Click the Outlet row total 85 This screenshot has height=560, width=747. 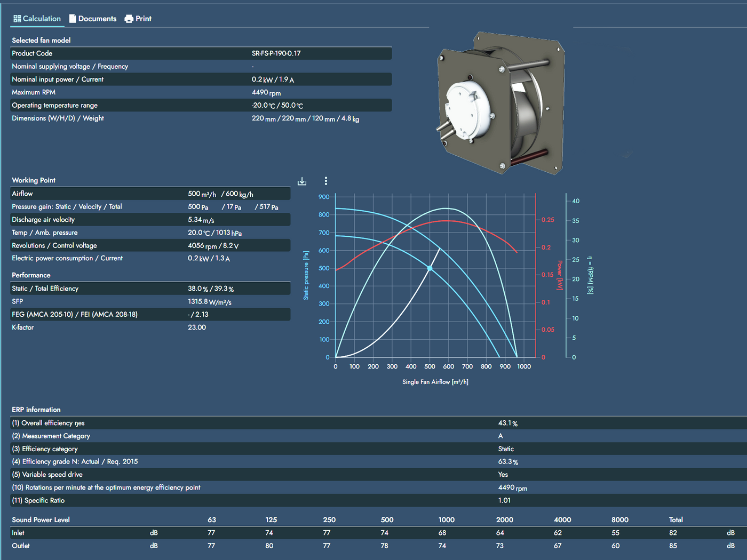tap(673, 546)
